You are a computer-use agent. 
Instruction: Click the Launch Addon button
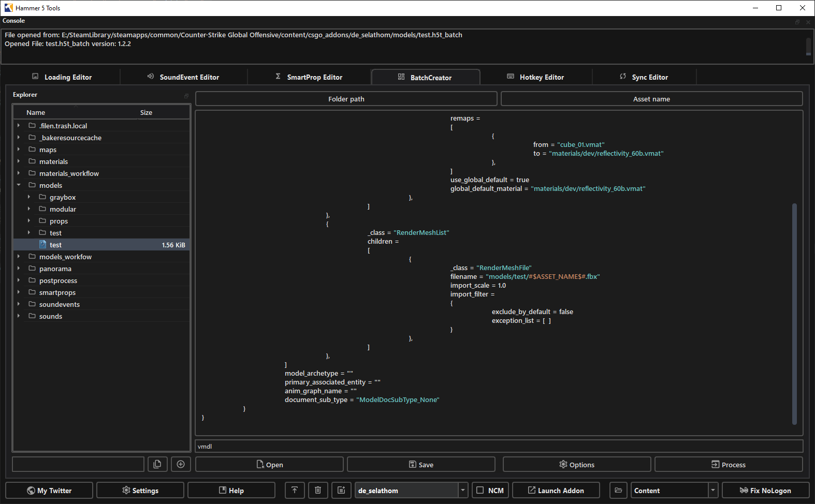coord(556,490)
